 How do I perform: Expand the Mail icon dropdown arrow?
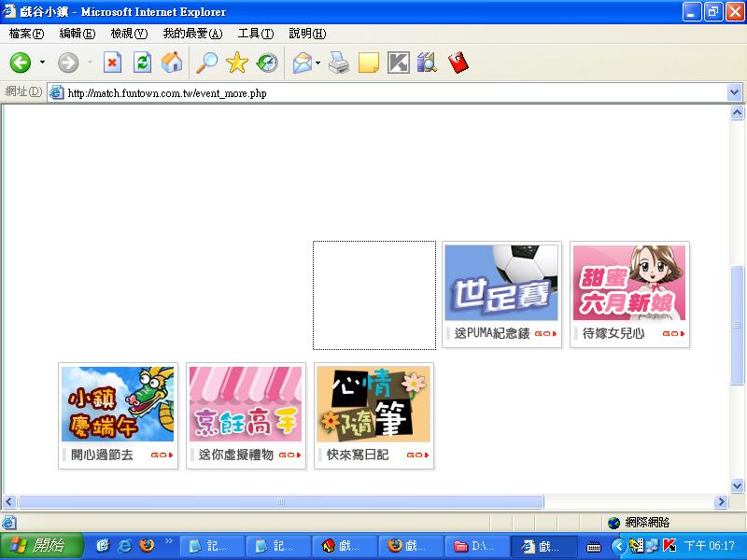click(x=317, y=63)
